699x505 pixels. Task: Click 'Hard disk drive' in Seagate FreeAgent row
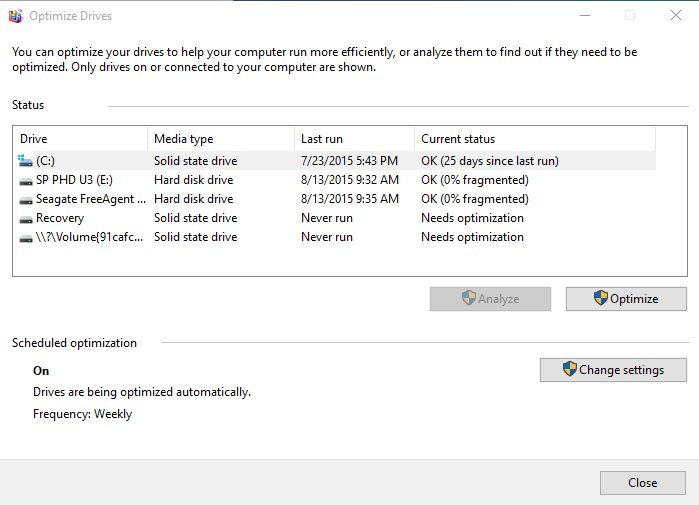(193, 199)
